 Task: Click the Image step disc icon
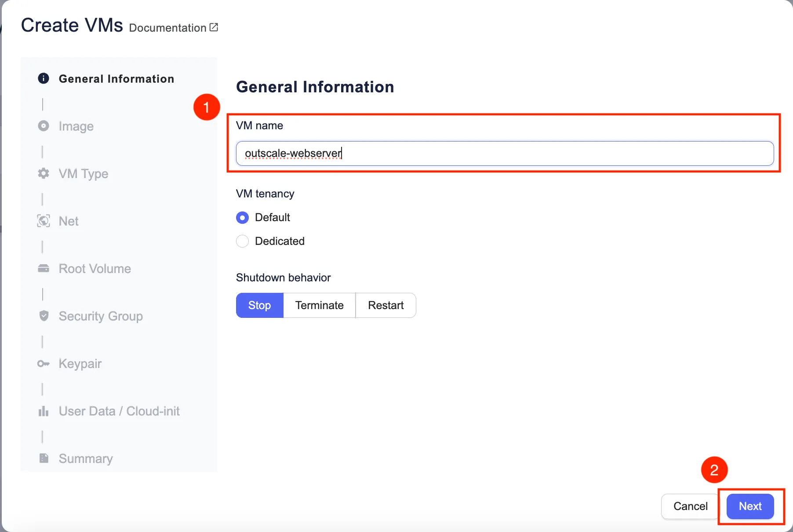(44, 126)
